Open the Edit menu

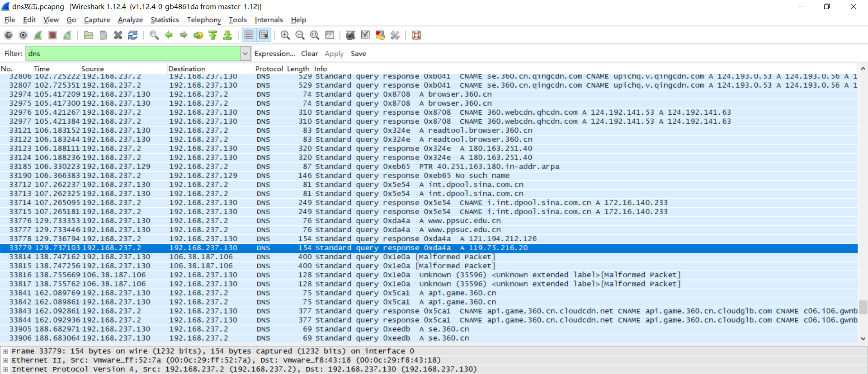click(x=29, y=20)
